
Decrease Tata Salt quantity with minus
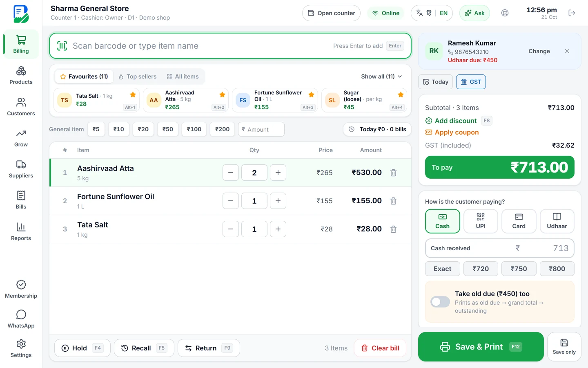231,229
